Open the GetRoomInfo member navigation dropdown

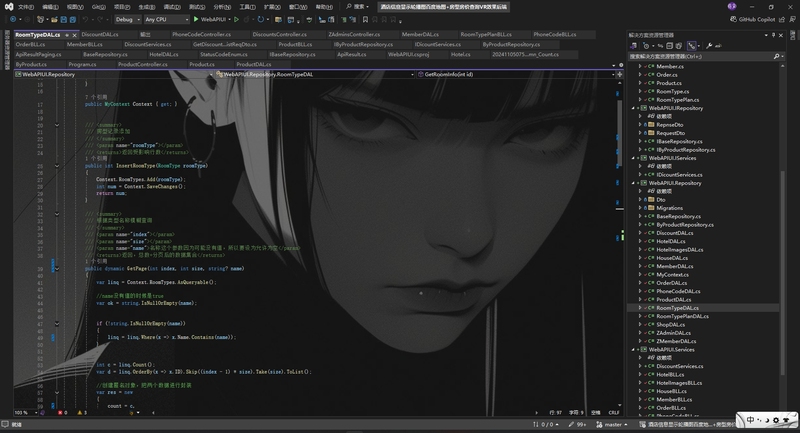[x=516, y=74]
